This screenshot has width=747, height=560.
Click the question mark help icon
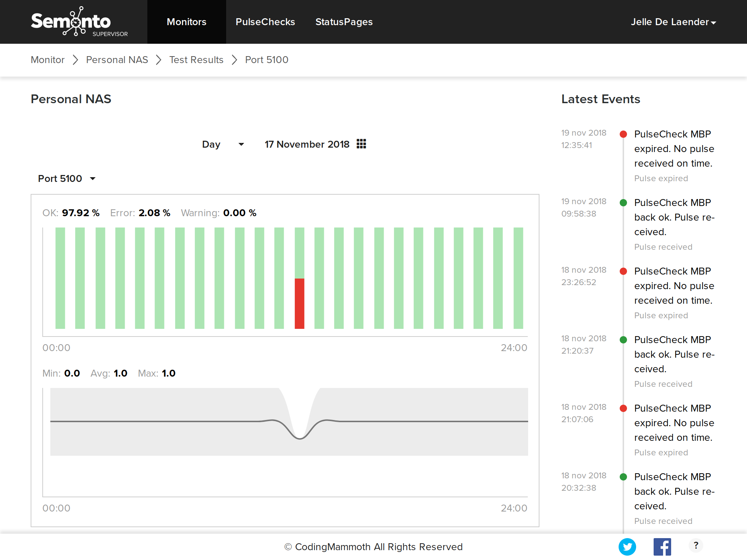point(696,545)
